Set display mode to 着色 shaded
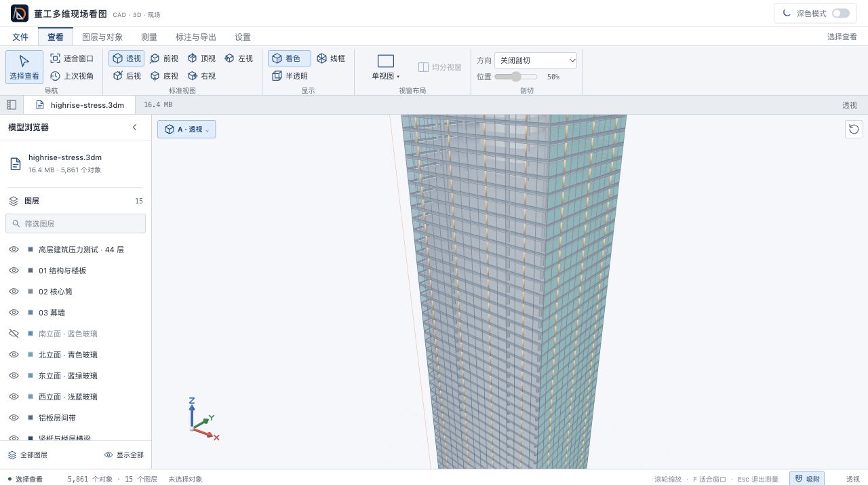 click(290, 58)
